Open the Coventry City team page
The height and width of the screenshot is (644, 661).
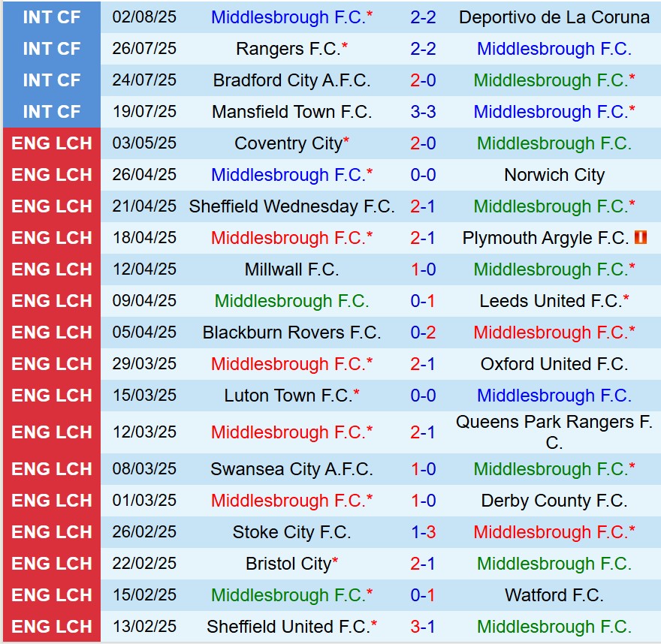coord(288,143)
